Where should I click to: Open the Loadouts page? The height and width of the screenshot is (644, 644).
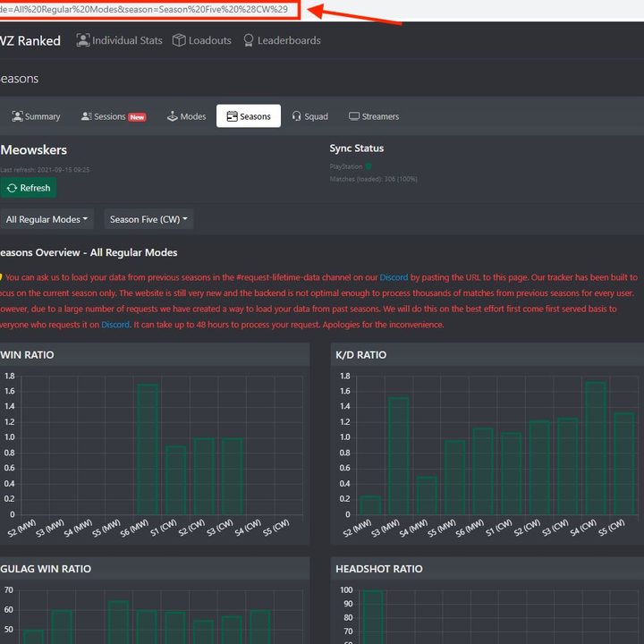(x=201, y=40)
